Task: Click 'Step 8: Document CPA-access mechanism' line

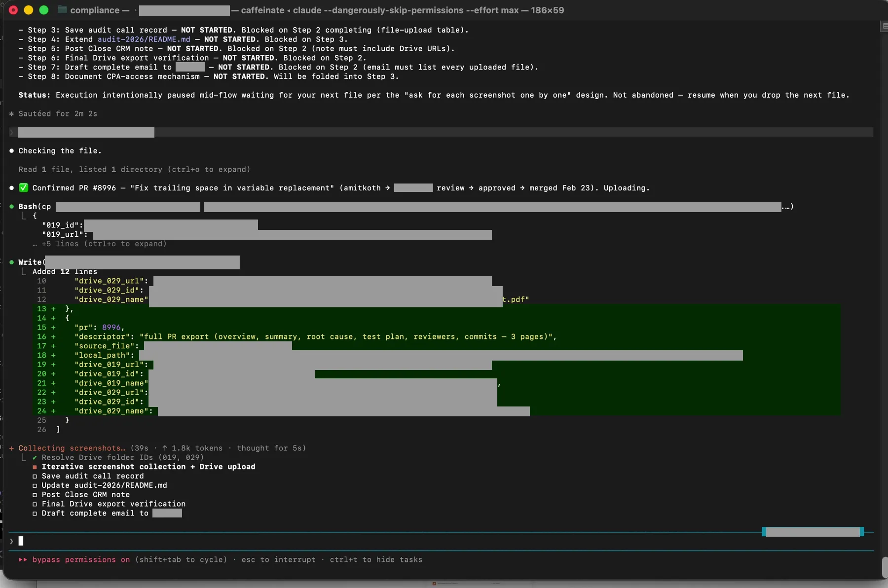Action: 209,76
